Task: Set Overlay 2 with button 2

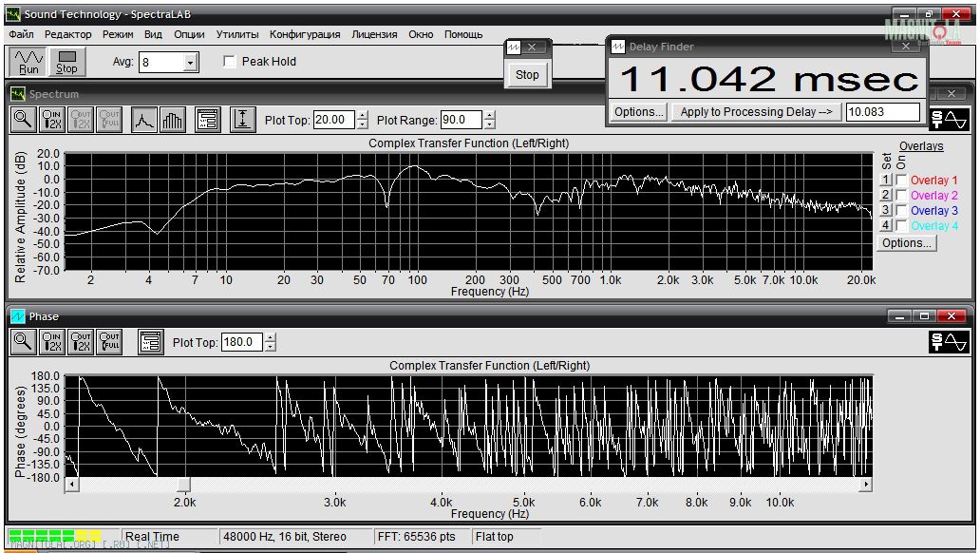Action: click(885, 195)
